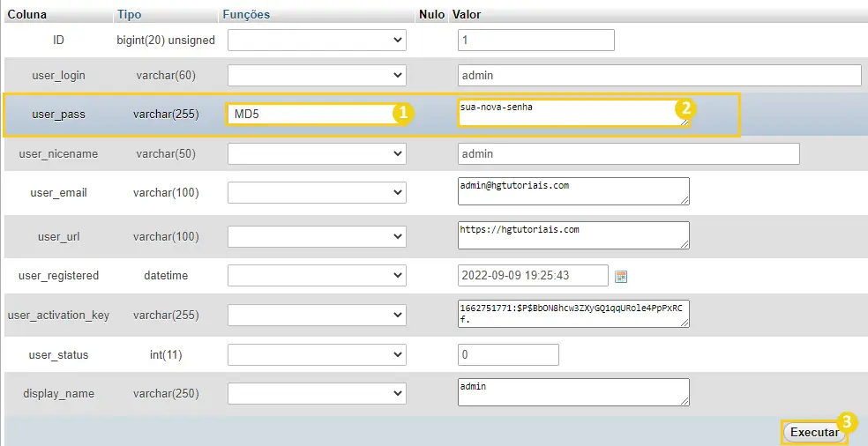Click the Nulo column header
This screenshot has height=446, width=868.
click(x=431, y=14)
